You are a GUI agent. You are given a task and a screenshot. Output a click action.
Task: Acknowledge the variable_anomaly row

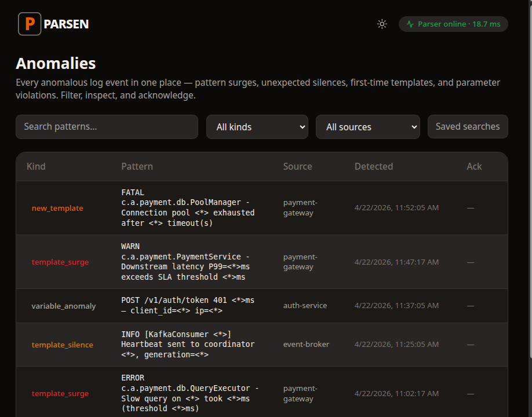471,305
